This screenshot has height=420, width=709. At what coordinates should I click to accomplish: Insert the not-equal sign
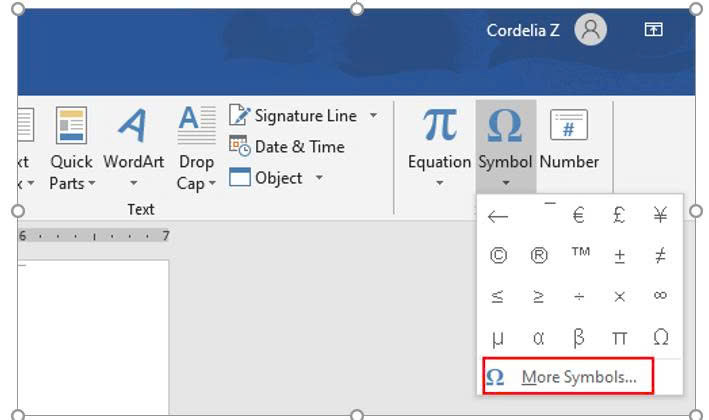(660, 255)
